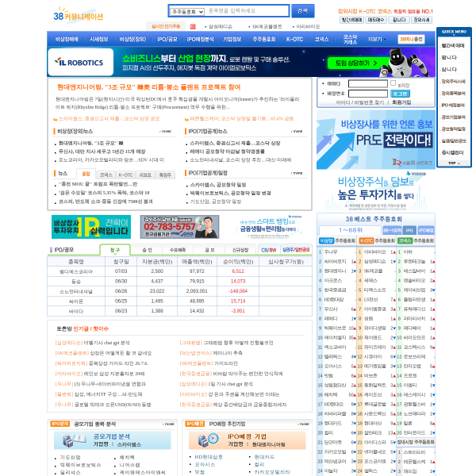Select the 특징주 news tab
The width and height of the screenshot is (476, 476).
point(165,175)
